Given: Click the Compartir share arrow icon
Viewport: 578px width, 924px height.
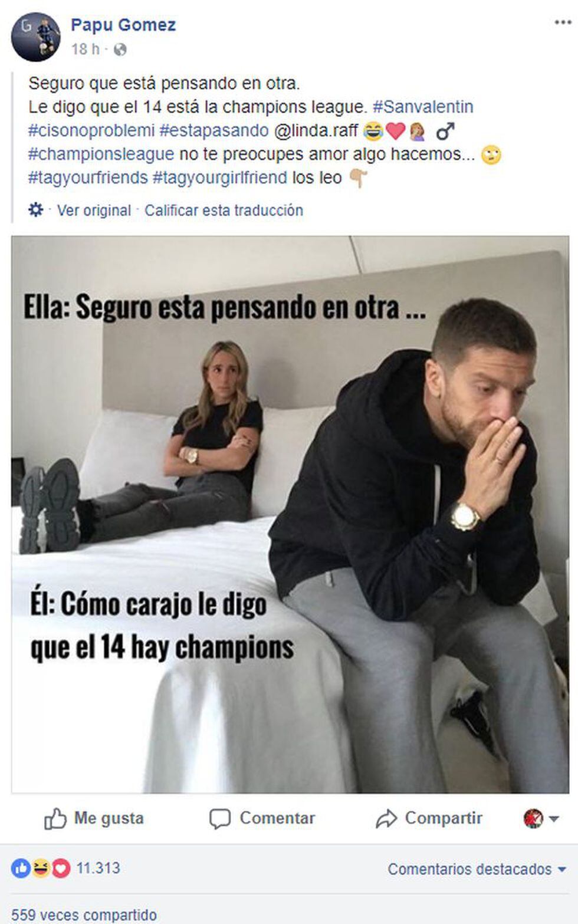Looking at the screenshot, I should pyautogui.click(x=386, y=818).
